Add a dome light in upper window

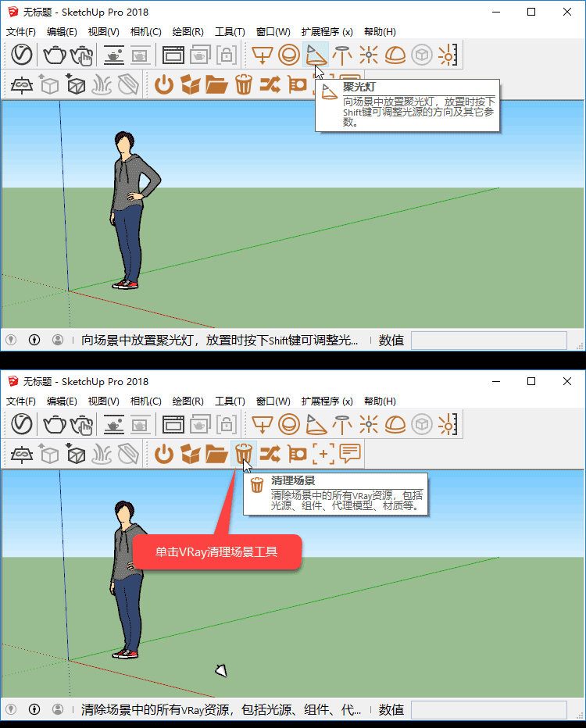tap(395, 55)
